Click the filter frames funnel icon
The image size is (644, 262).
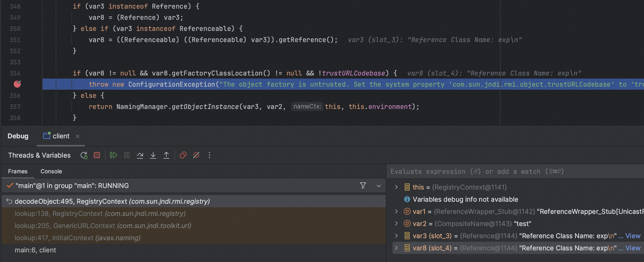pos(363,186)
